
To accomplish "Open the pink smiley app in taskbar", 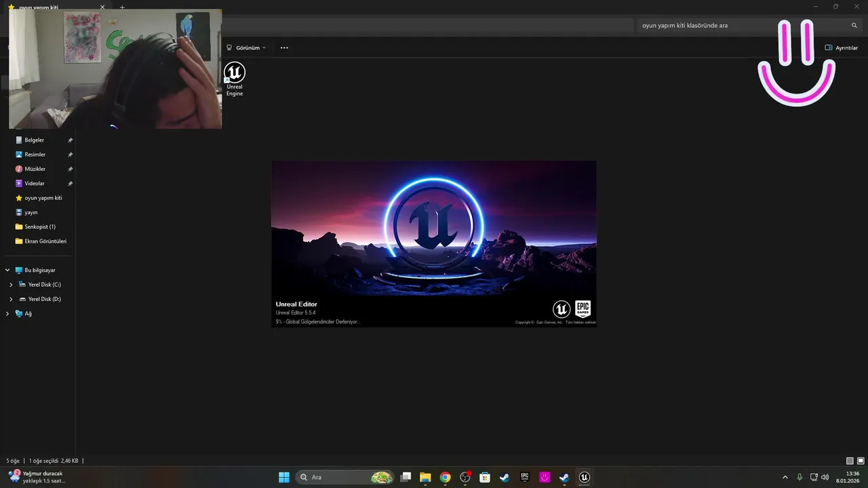I will (x=545, y=477).
